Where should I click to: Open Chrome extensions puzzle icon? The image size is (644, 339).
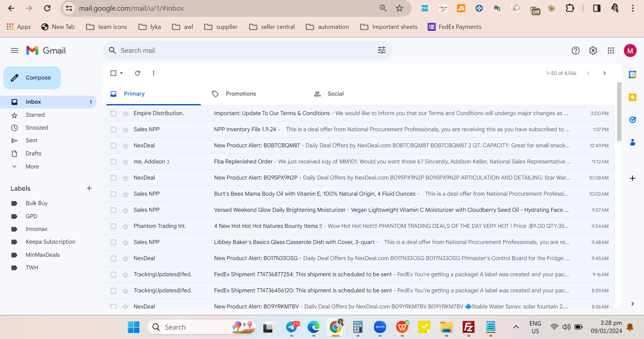tap(570, 8)
